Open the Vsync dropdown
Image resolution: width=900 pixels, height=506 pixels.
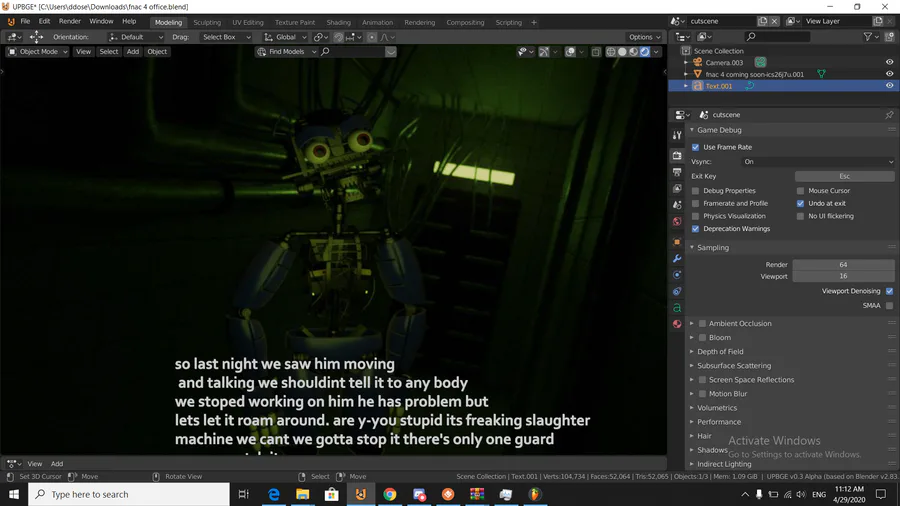[817, 161]
